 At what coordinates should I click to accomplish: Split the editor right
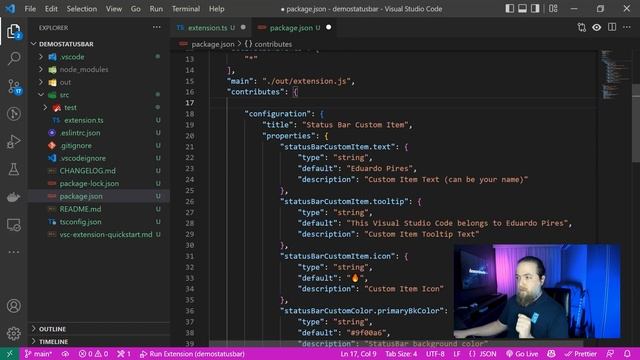(x=612, y=27)
